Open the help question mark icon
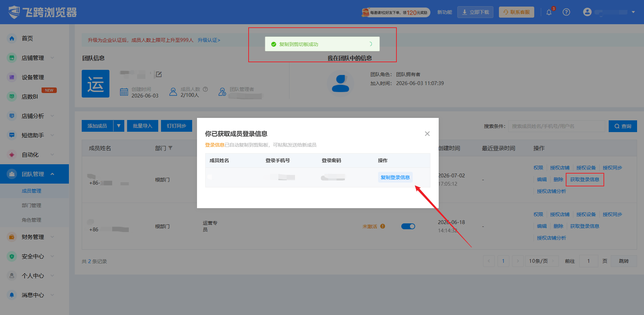Screen dimensions: 644x315 (566, 12)
